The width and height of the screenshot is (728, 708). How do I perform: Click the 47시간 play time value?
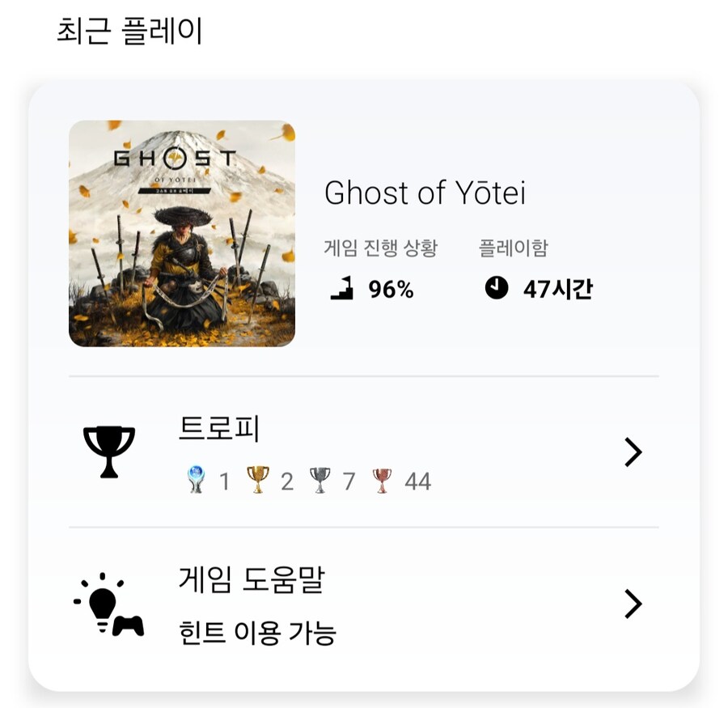558,288
